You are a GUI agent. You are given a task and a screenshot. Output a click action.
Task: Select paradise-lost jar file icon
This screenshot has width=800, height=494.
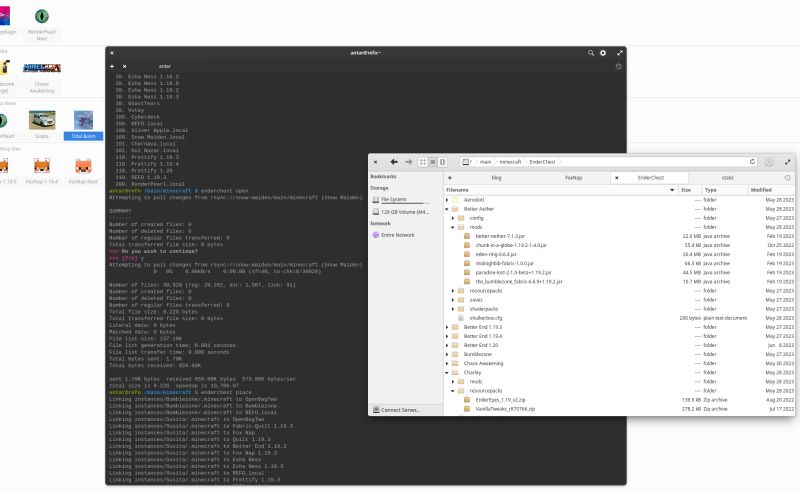coord(467,273)
